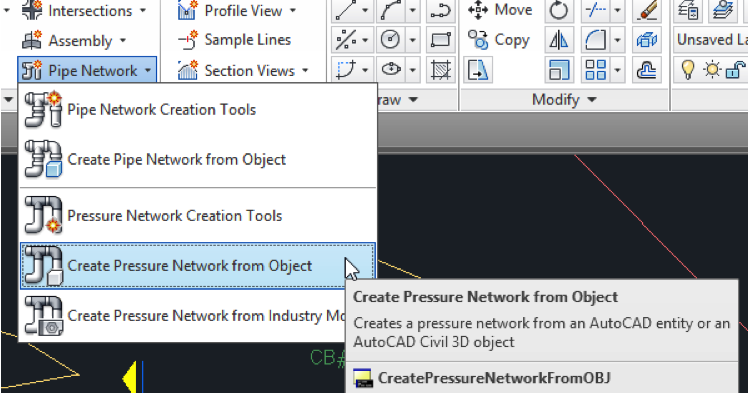Select the Stretch icon below Copy
The image size is (749, 393).
pos(478,70)
